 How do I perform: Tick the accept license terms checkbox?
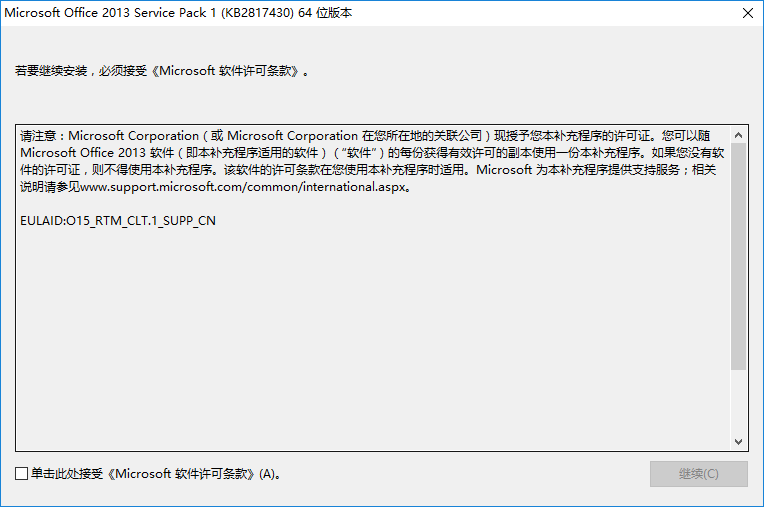pos(21,473)
